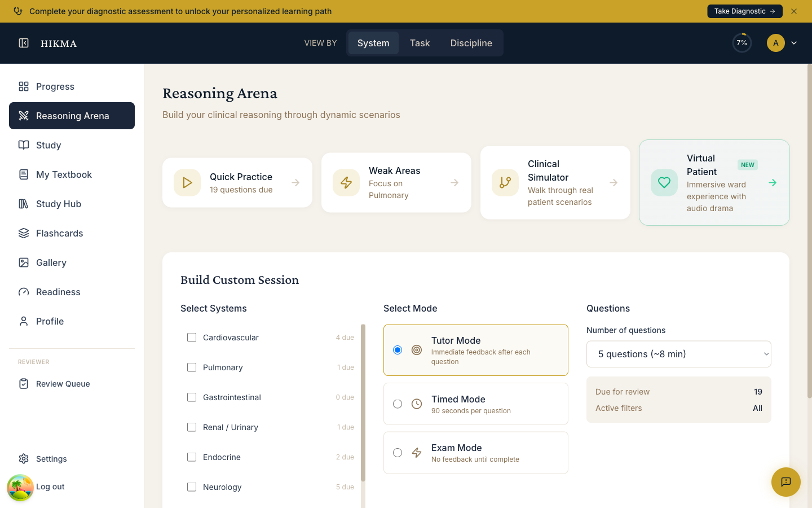Check the Endocrine system checkbox
This screenshot has height=508, width=812.
pyautogui.click(x=192, y=457)
